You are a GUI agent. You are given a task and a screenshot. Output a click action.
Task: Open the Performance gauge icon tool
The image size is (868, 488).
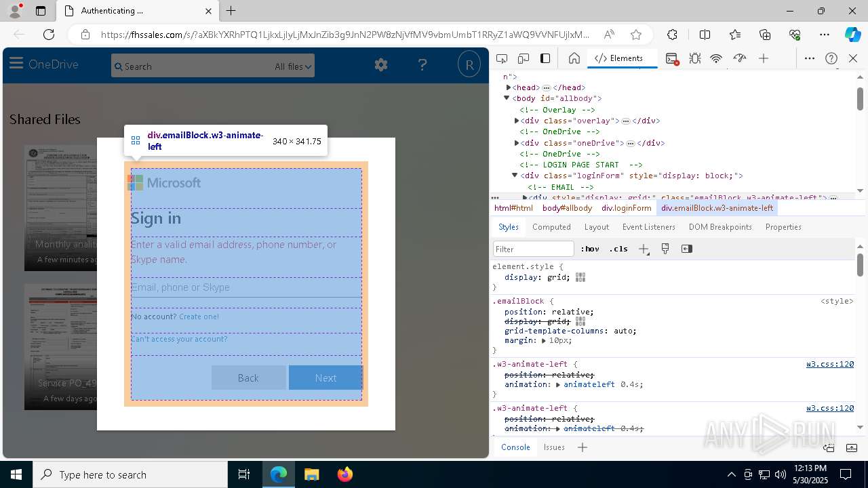[x=740, y=58]
